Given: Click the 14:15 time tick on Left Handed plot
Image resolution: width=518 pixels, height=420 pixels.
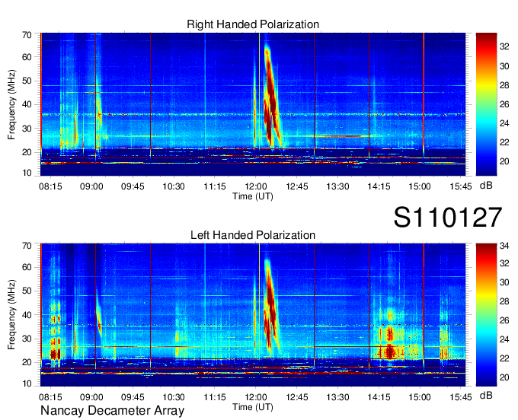Looking at the screenshot, I should pyautogui.click(x=379, y=397).
